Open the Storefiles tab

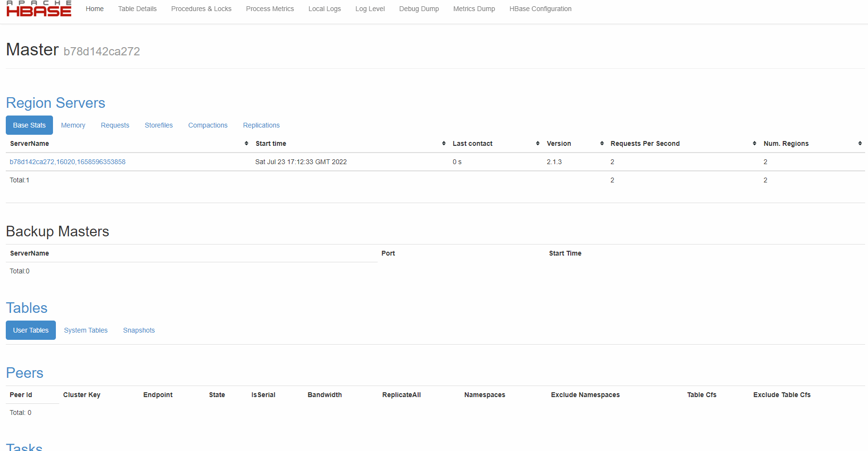tap(158, 125)
